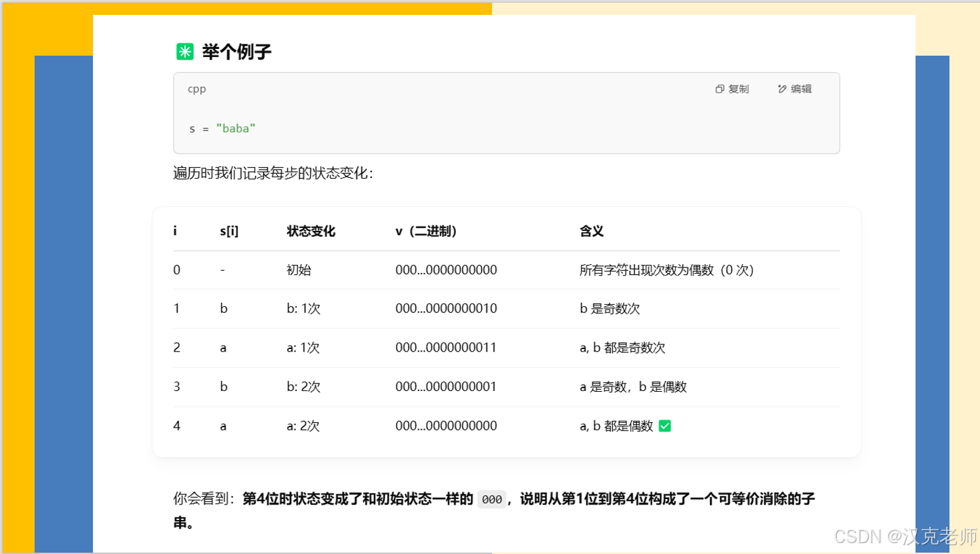Click the table header s[i]
This screenshot has width=980, height=554.
pos(229,231)
